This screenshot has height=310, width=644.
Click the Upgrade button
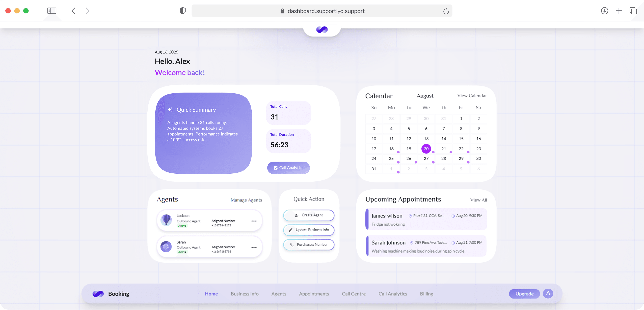tap(524, 294)
